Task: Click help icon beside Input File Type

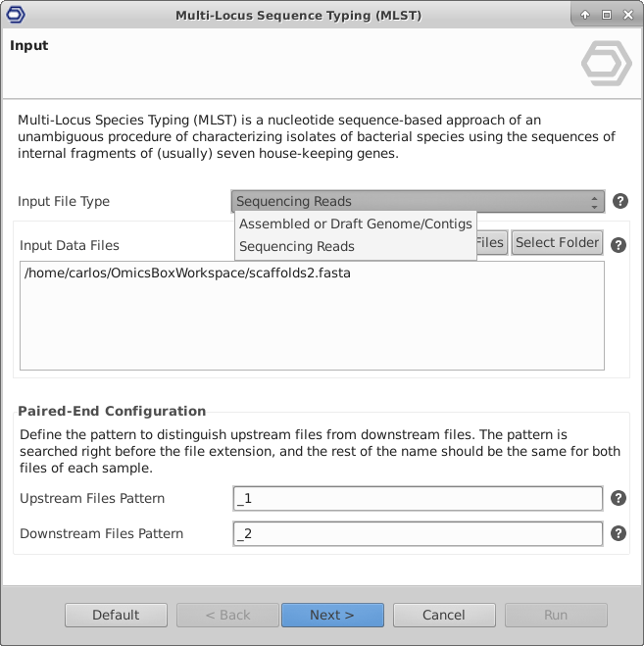Action: [619, 202]
